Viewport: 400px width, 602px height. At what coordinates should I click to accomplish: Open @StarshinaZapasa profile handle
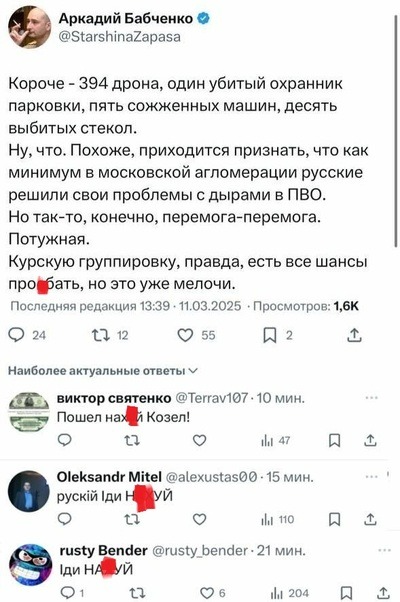click(119, 37)
